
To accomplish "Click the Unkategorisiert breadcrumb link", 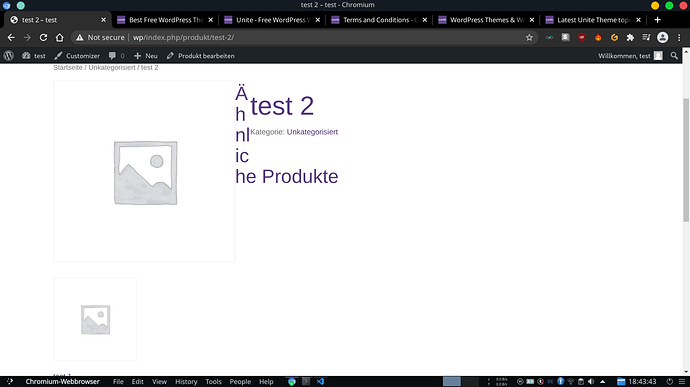I will [x=112, y=67].
